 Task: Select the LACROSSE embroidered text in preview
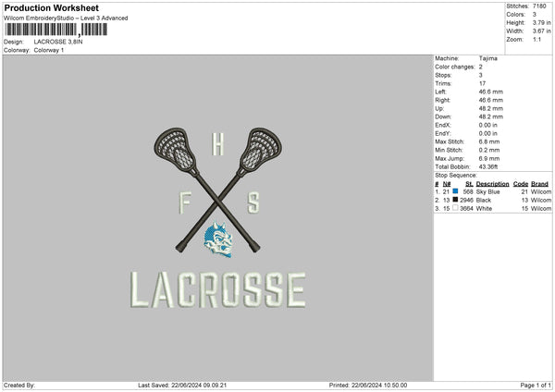tap(218, 289)
